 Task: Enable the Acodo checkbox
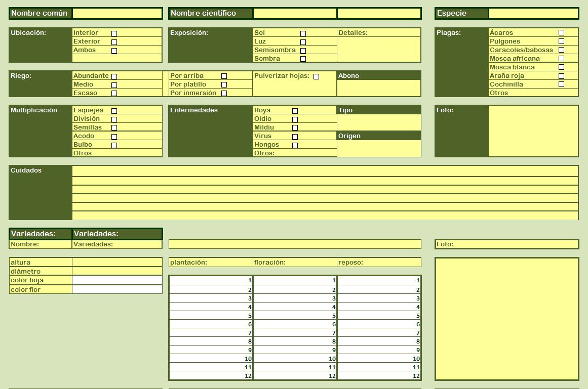(x=114, y=137)
